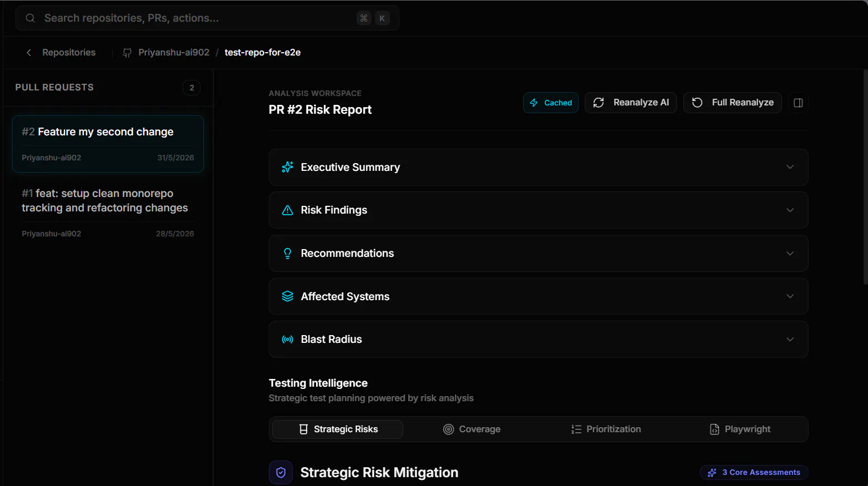Click the command key shortcut badge
This screenshot has width=868, height=486.
[x=364, y=18]
